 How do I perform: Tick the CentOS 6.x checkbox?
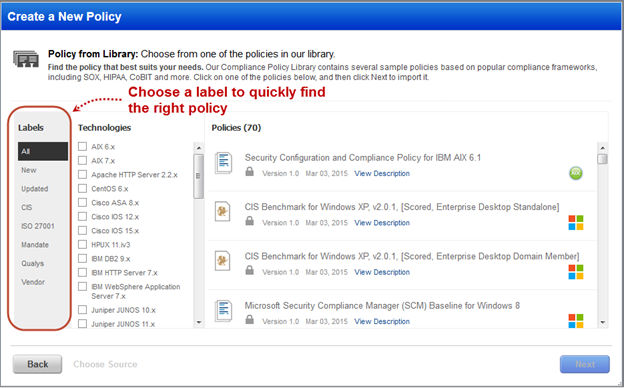point(82,188)
